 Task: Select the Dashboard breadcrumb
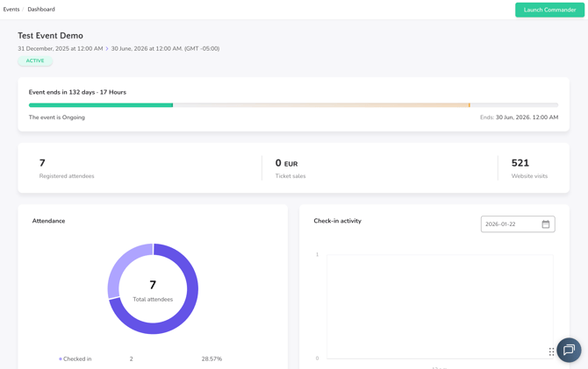click(41, 10)
